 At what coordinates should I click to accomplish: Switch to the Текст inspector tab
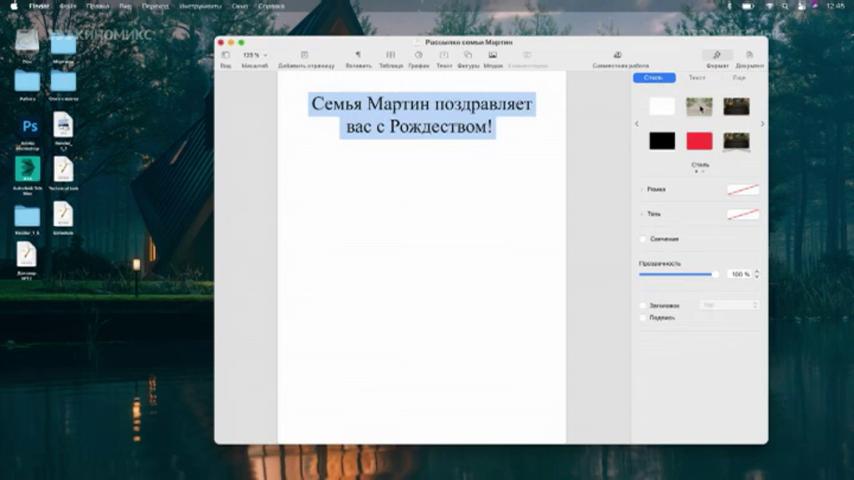pyautogui.click(x=697, y=78)
